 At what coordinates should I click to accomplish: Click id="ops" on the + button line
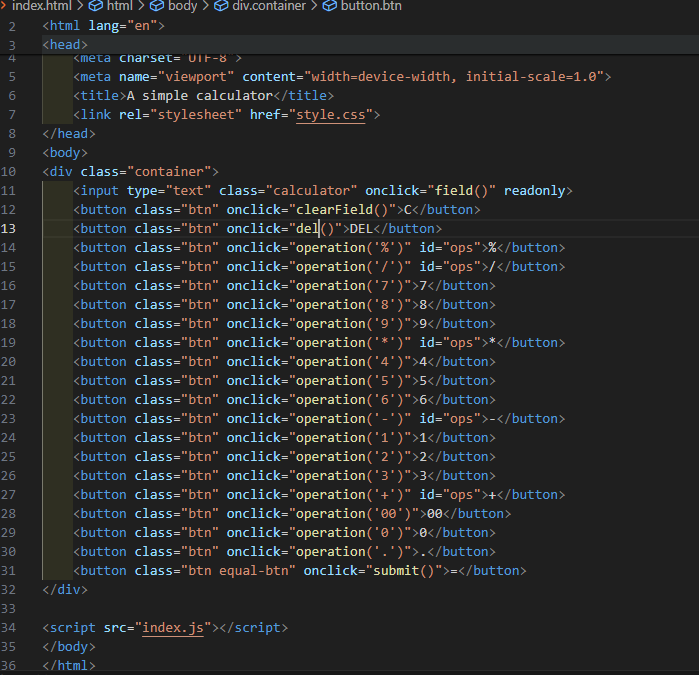coord(450,495)
